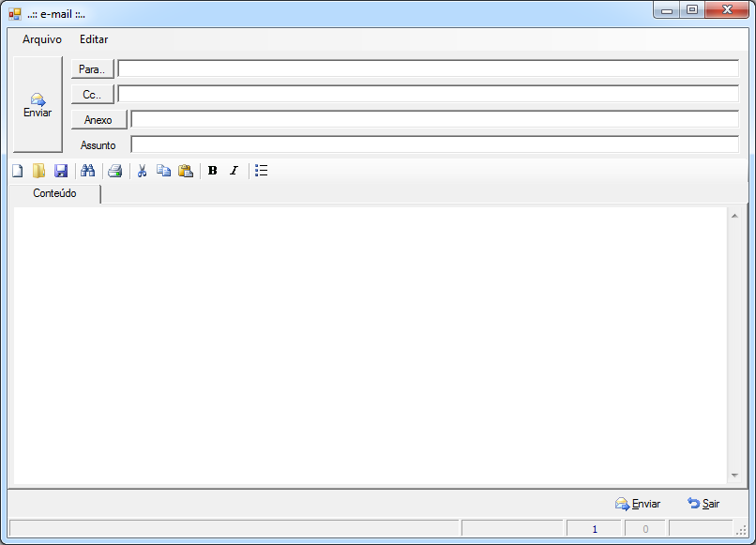Viewport: 756px width, 545px height.
Task: Click the Copy toolbar icon
Action: [x=164, y=171]
